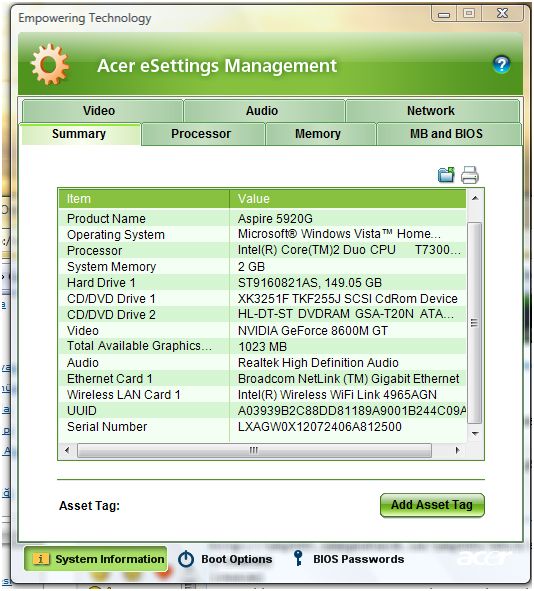Image resolution: width=534 pixels, height=591 pixels.
Task: Select the CD/DVD Drive 2 row
Action: (x=262, y=314)
